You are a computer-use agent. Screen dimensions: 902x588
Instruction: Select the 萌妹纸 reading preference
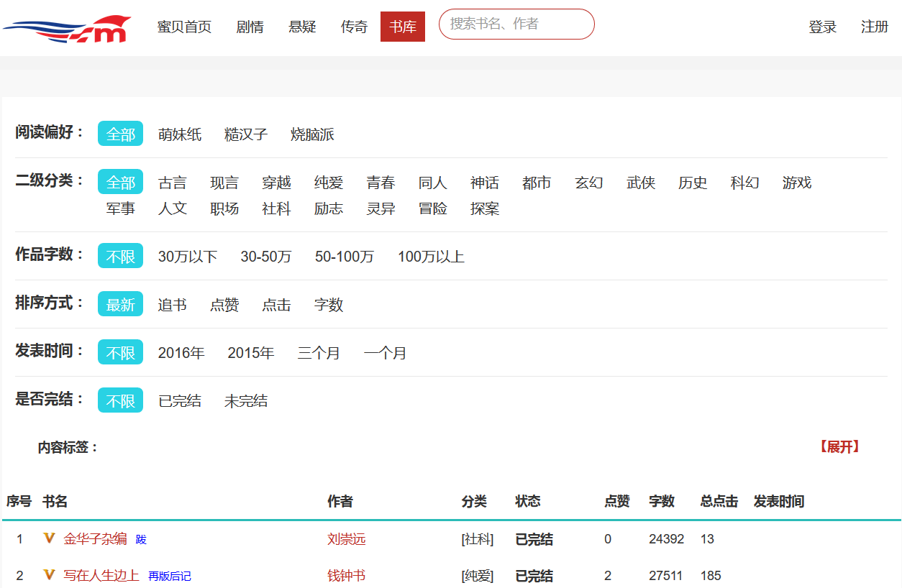tap(180, 134)
